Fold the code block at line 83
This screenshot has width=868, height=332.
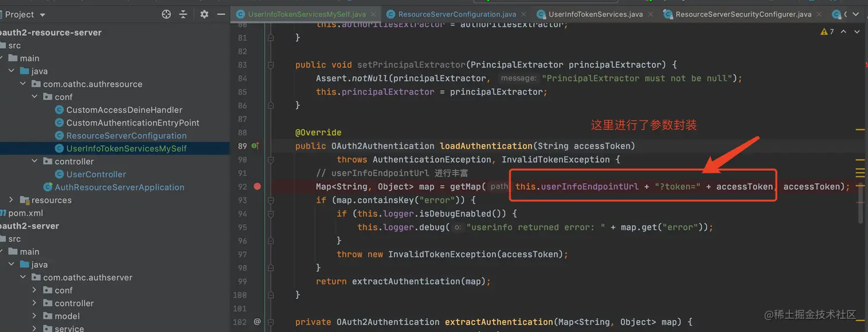click(270, 65)
